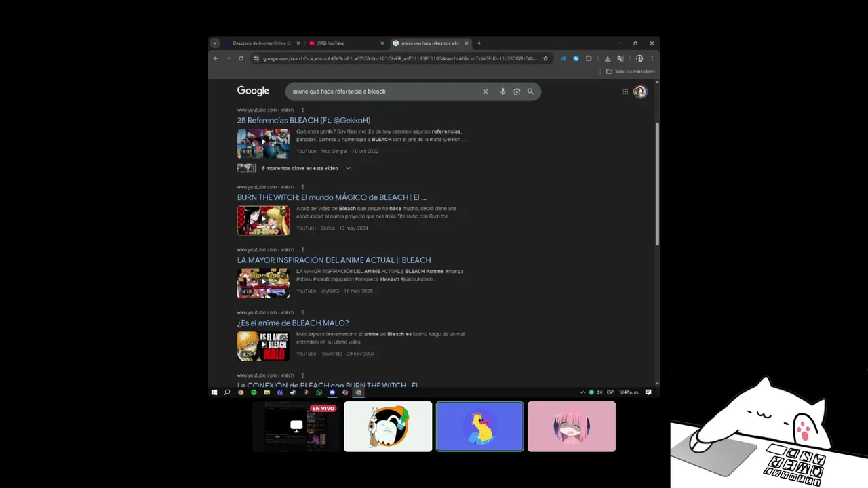The width and height of the screenshot is (868, 488).
Task: Open the volume control in tray
Action: [600, 392]
